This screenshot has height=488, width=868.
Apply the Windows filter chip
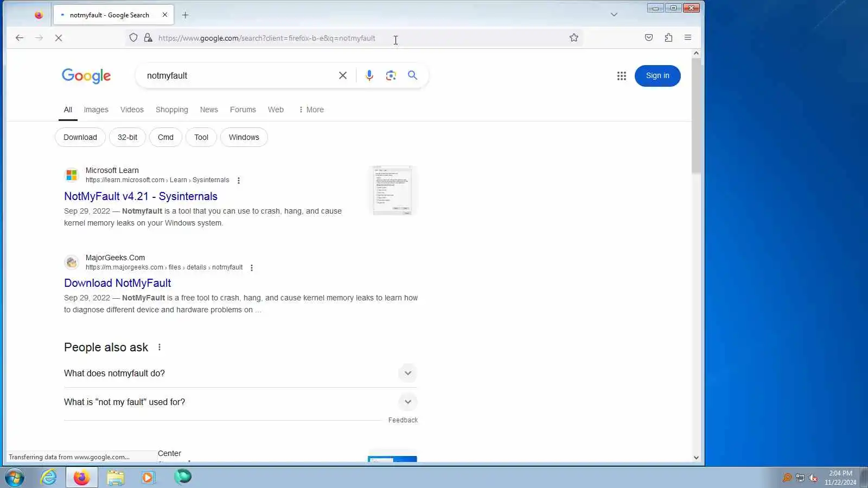pos(244,137)
